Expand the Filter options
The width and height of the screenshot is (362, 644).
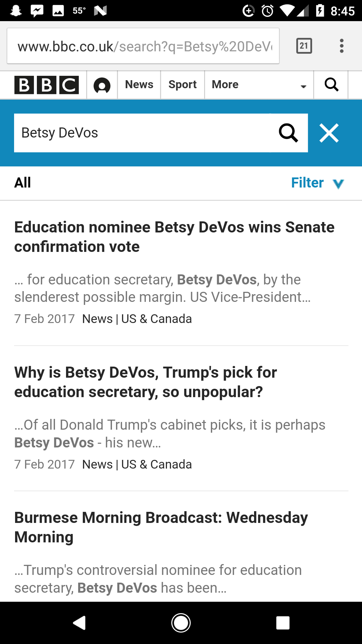coord(317,183)
